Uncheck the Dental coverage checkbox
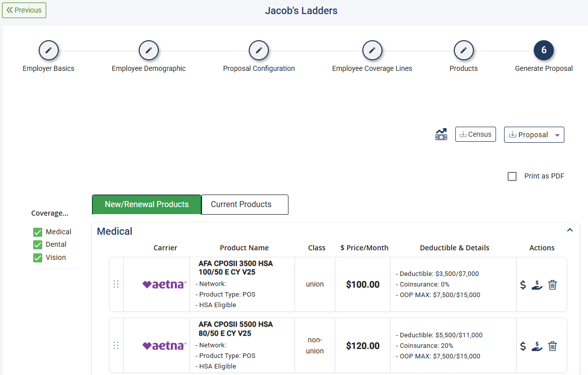The width and height of the screenshot is (588, 375). pos(38,245)
